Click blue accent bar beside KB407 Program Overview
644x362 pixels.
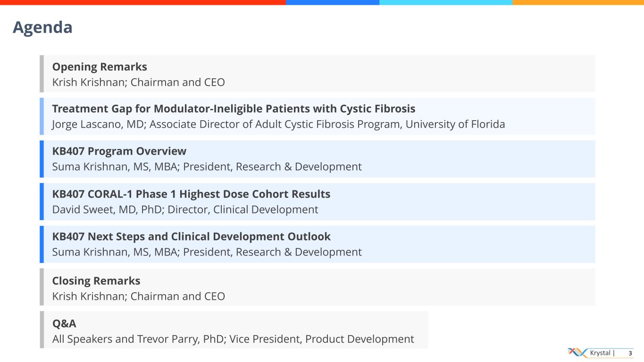(42, 159)
